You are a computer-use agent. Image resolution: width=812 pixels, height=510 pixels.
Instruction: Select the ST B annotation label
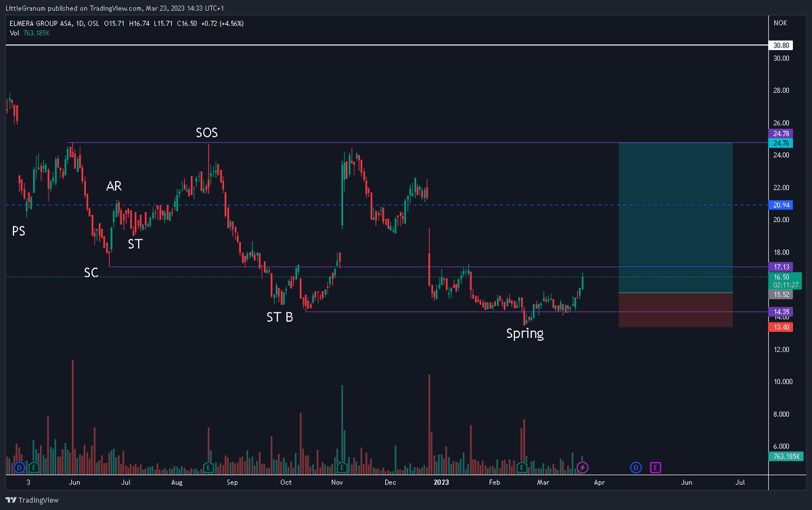click(279, 316)
